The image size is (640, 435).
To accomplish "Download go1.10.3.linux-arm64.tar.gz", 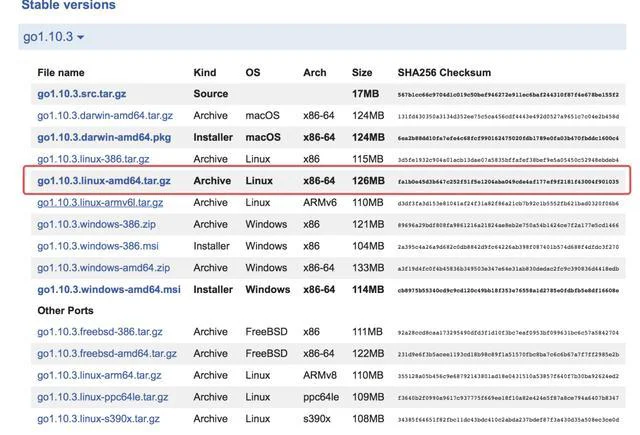I will coord(99,375).
